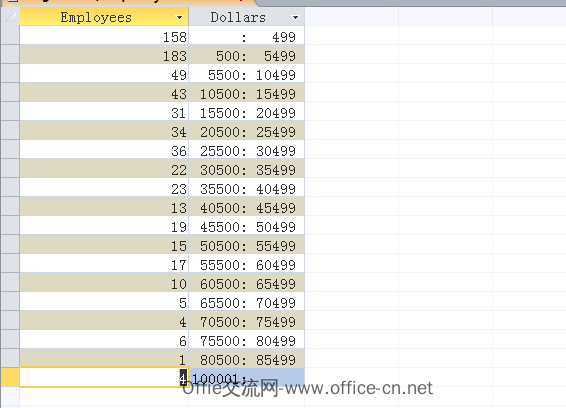The height and width of the screenshot is (408, 566).
Task: Open the Employees column dropdown arrow
Action: [179, 17]
